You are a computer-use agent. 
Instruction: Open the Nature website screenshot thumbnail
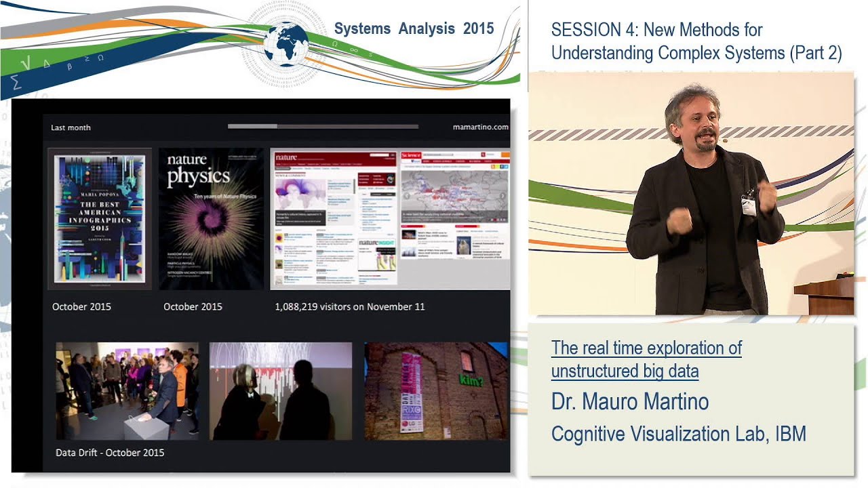point(334,219)
